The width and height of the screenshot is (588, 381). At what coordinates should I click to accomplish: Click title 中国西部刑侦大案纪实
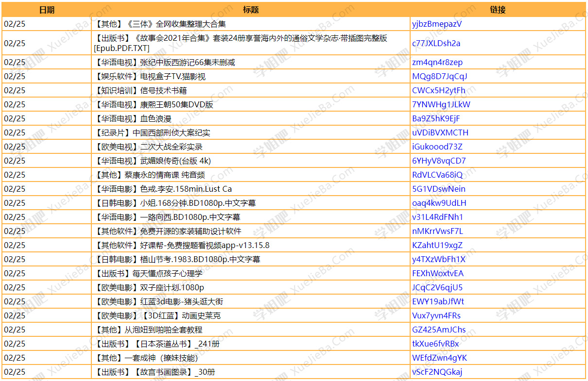click(x=172, y=133)
